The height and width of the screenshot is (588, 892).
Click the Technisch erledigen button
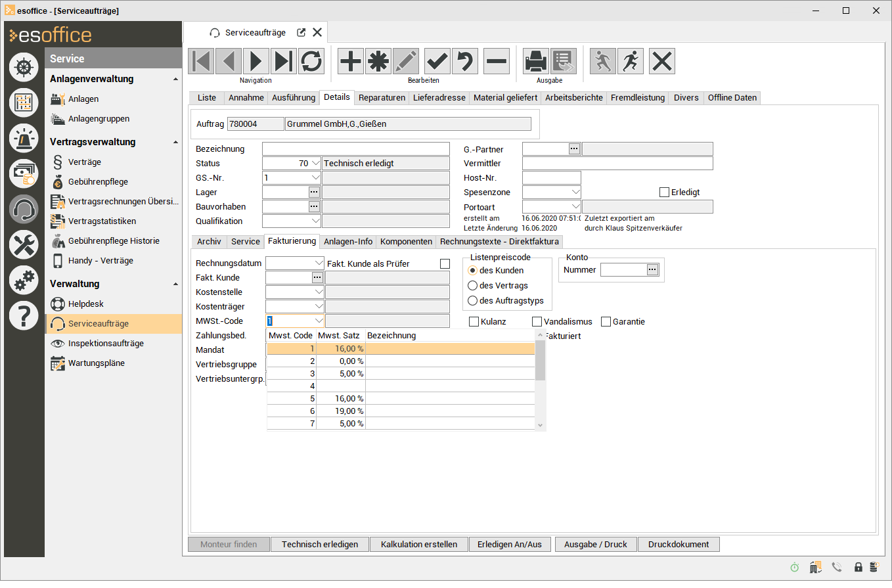pos(320,544)
